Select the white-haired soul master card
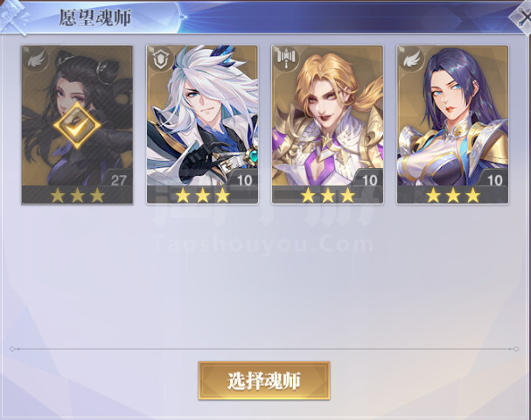 [x=202, y=124]
